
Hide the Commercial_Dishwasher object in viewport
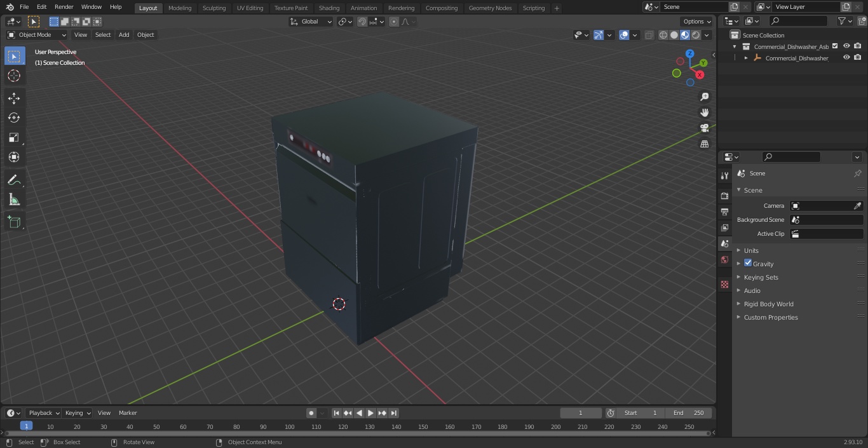(846, 58)
